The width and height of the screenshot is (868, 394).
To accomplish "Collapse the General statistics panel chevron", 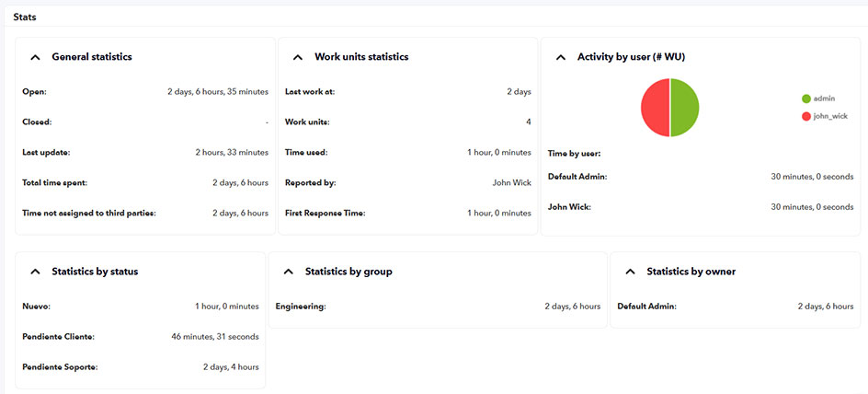I will pos(35,57).
